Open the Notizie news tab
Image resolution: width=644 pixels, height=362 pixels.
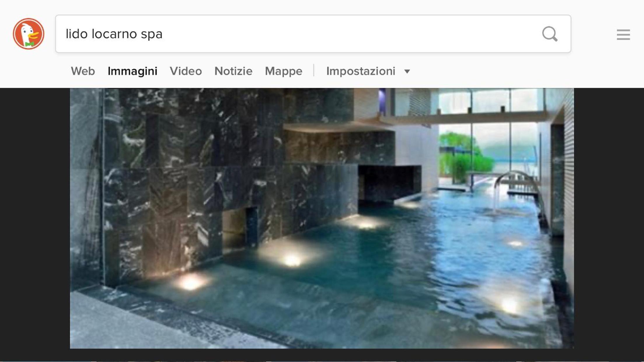(233, 71)
